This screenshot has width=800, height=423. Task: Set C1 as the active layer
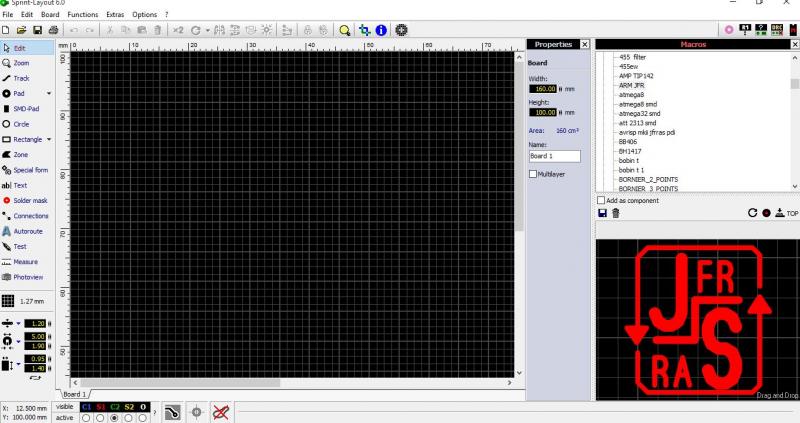86,418
